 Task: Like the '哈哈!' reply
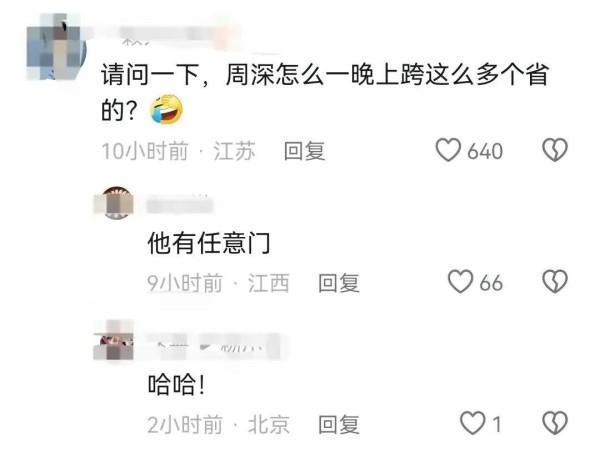click(473, 423)
